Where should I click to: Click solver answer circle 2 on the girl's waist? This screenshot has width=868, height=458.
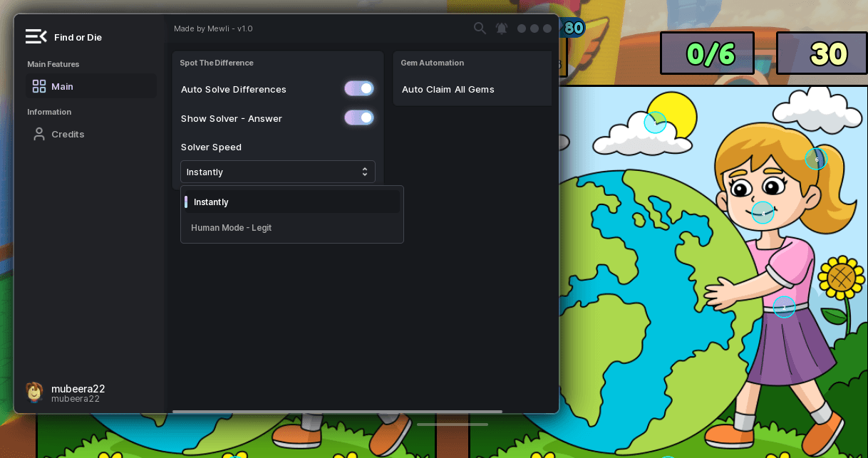(784, 307)
